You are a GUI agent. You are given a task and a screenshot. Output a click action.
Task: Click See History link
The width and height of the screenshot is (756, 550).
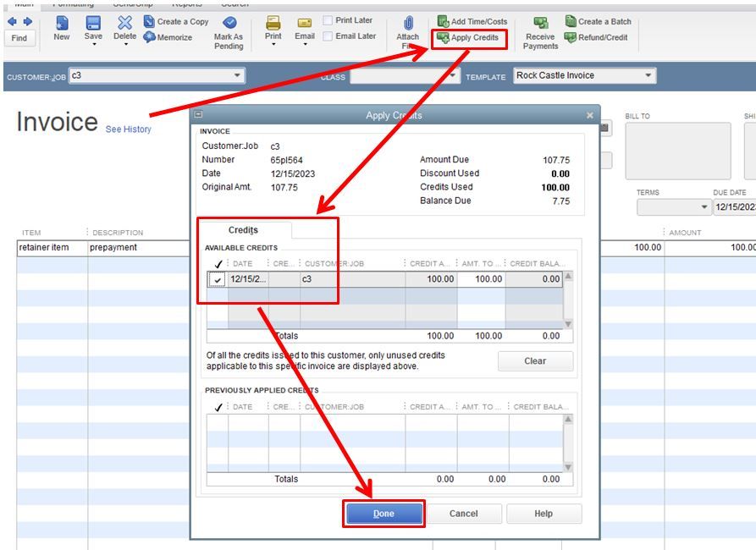[128, 129]
